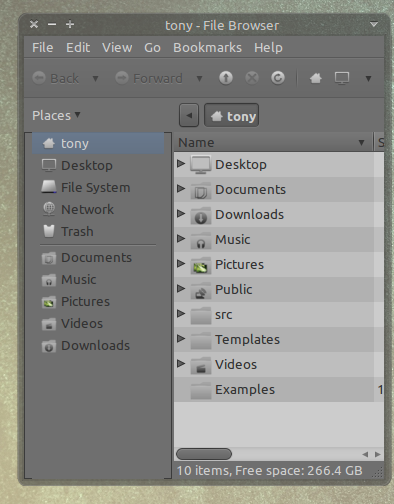Expand the Downloads folder row
The width and height of the screenshot is (394, 504).
point(181,213)
